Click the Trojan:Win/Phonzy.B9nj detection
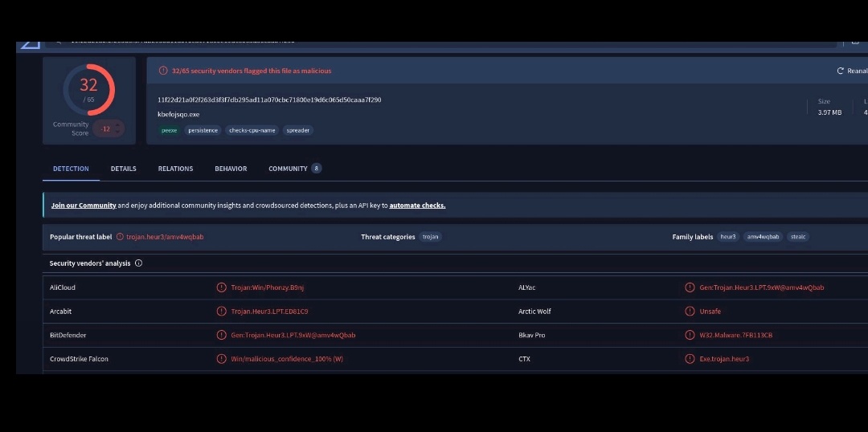The image size is (868, 432). 268,287
